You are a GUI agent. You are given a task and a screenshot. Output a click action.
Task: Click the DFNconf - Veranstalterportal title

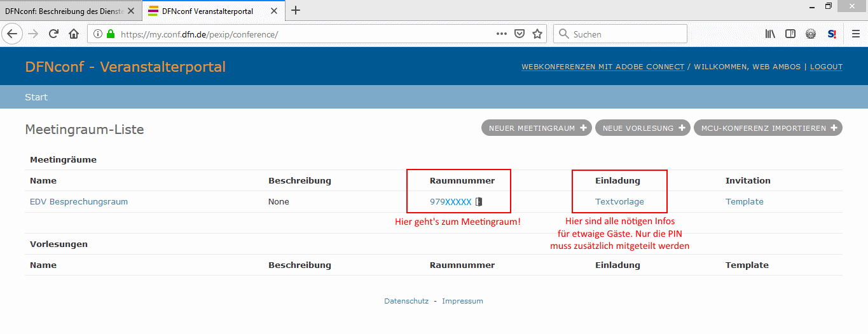pos(125,67)
